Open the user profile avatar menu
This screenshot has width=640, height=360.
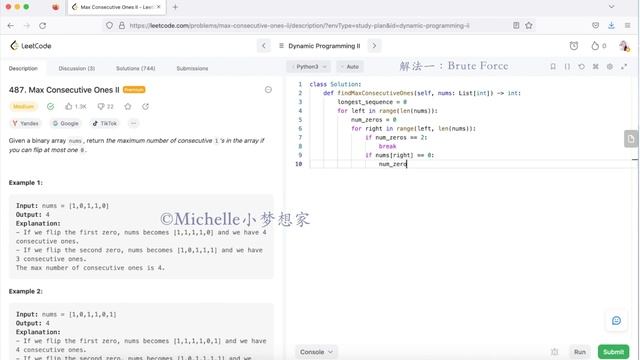coord(624,46)
